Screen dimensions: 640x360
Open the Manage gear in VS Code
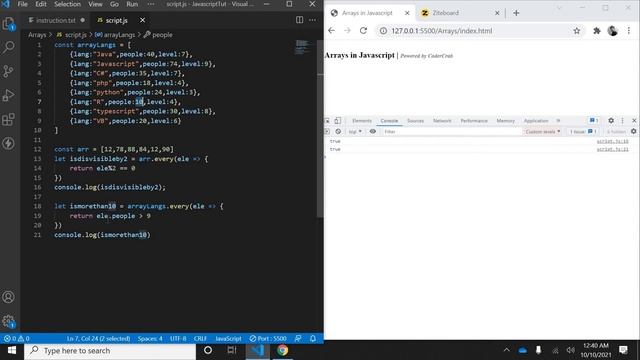(9, 321)
